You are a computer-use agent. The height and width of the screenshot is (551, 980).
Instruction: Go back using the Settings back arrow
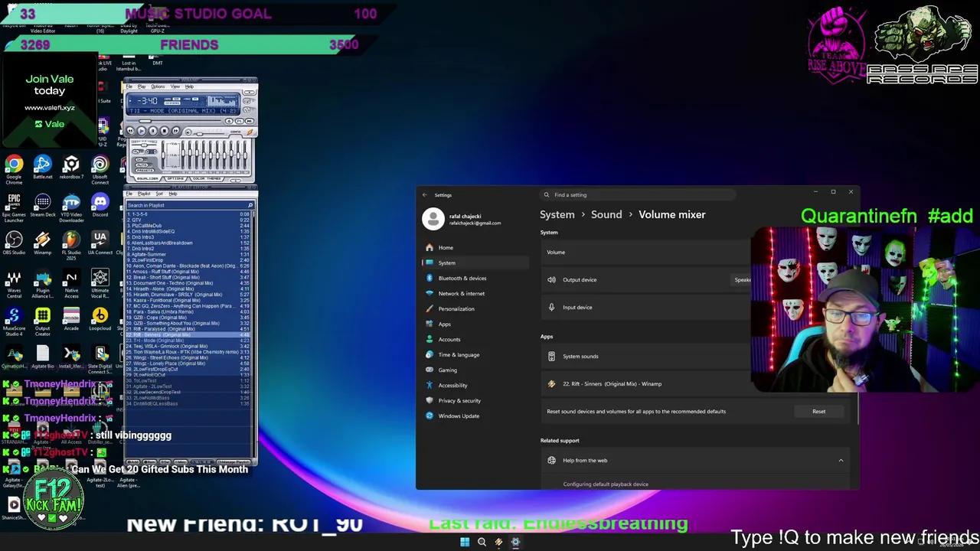pyautogui.click(x=425, y=195)
